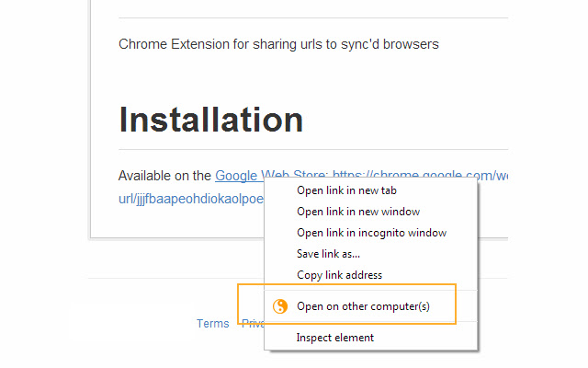Viewport: 588px width, 368px height.
Task: Click the divider line below Installation heading
Action: [x=313, y=149]
